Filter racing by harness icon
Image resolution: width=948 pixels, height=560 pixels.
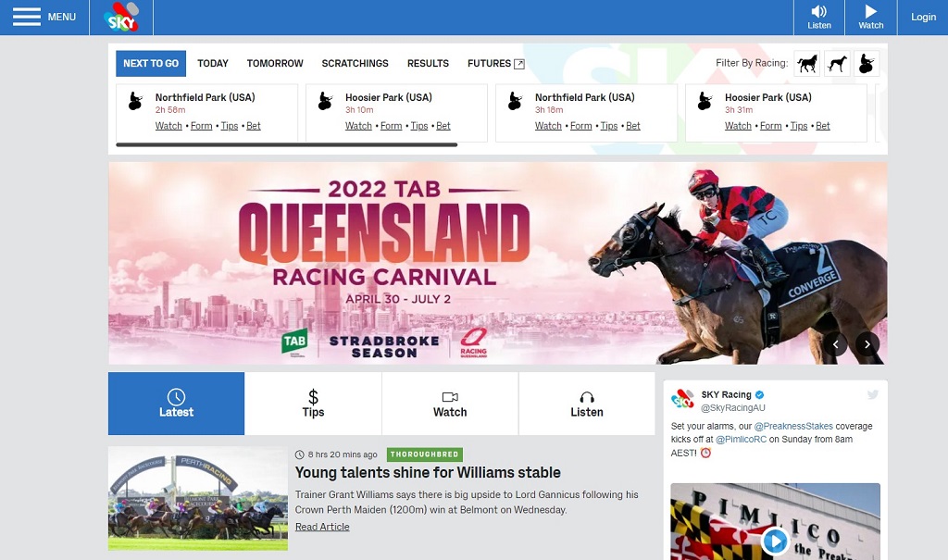(867, 64)
